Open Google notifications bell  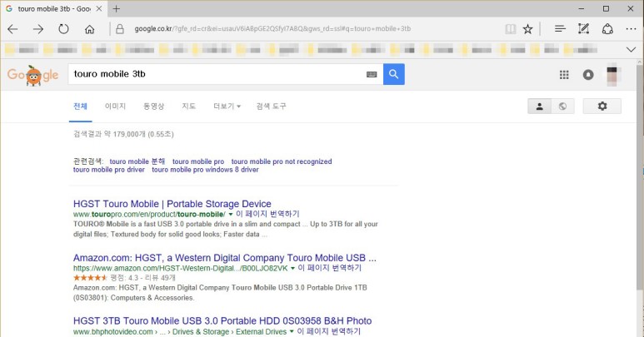(x=588, y=75)
